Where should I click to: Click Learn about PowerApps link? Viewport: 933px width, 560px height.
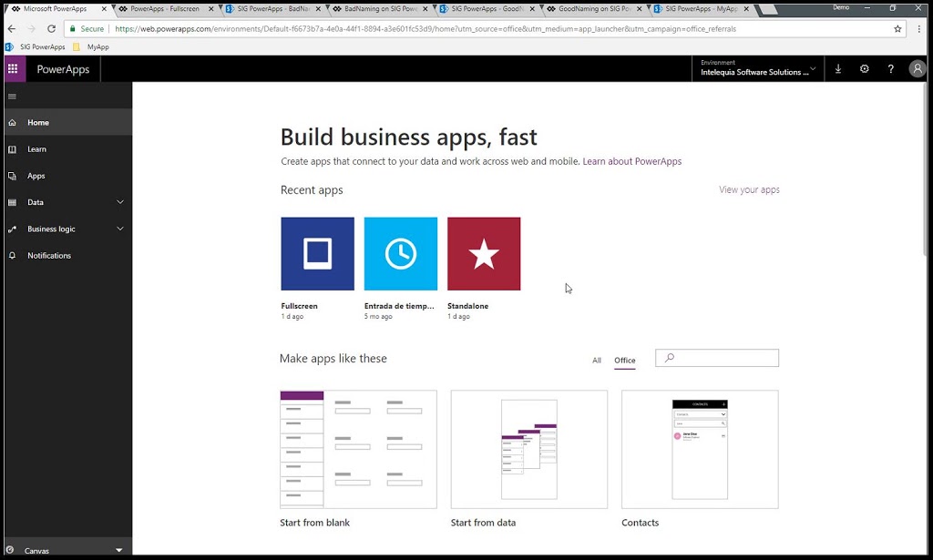[632, 161]
